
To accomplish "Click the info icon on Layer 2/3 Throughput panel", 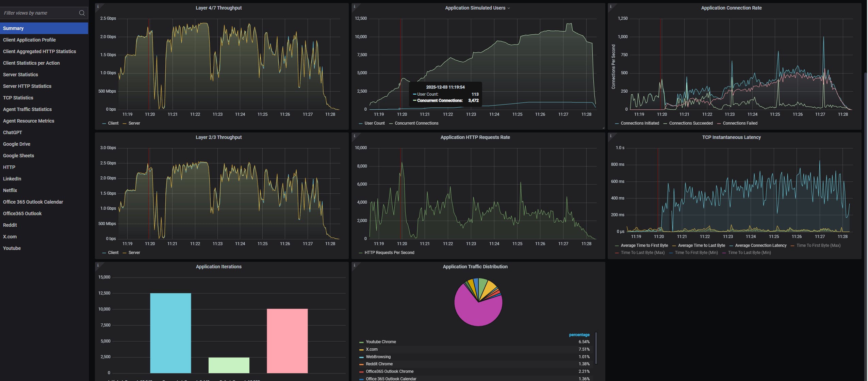I will tap(98, 136).
